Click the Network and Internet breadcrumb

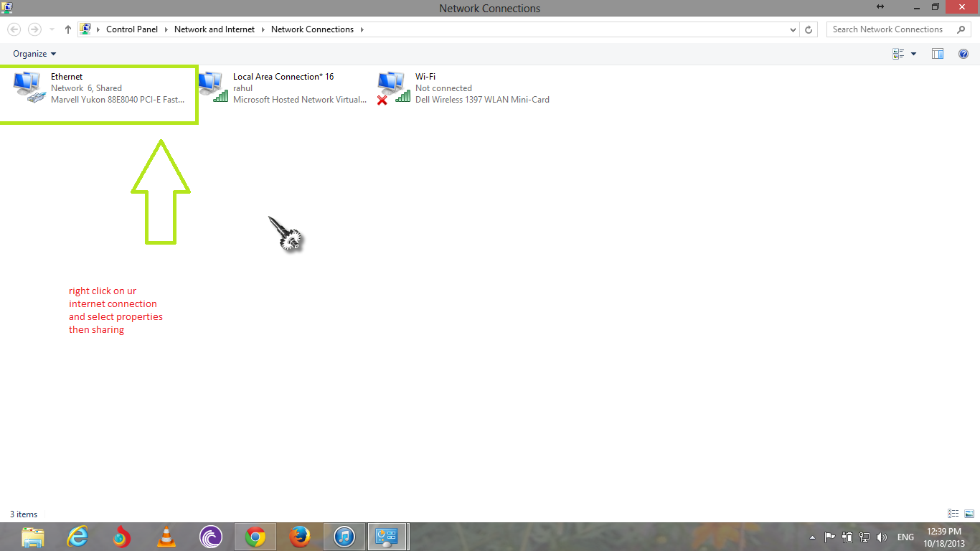pyautogui.click(x=215, y=29)
